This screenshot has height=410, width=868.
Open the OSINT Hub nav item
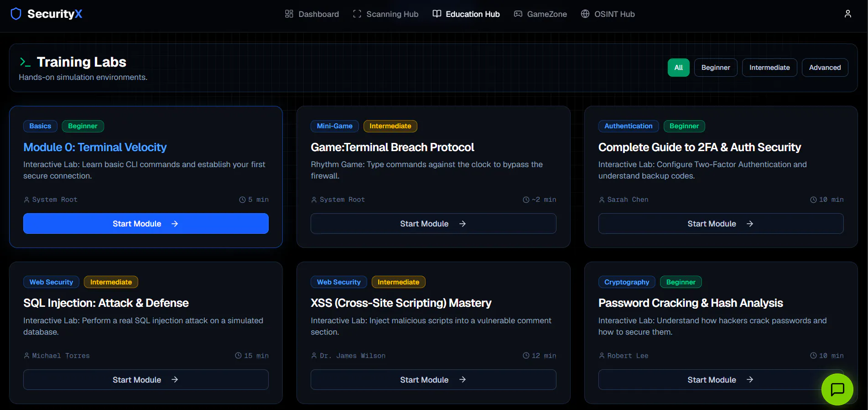coord(608,14)
